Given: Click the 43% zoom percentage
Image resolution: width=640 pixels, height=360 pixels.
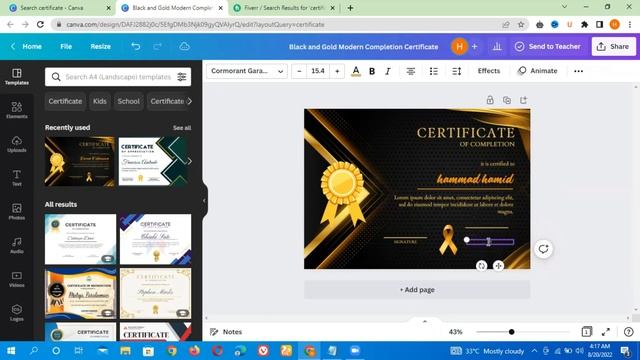Looking at the screenshot, I should [456, 332].
